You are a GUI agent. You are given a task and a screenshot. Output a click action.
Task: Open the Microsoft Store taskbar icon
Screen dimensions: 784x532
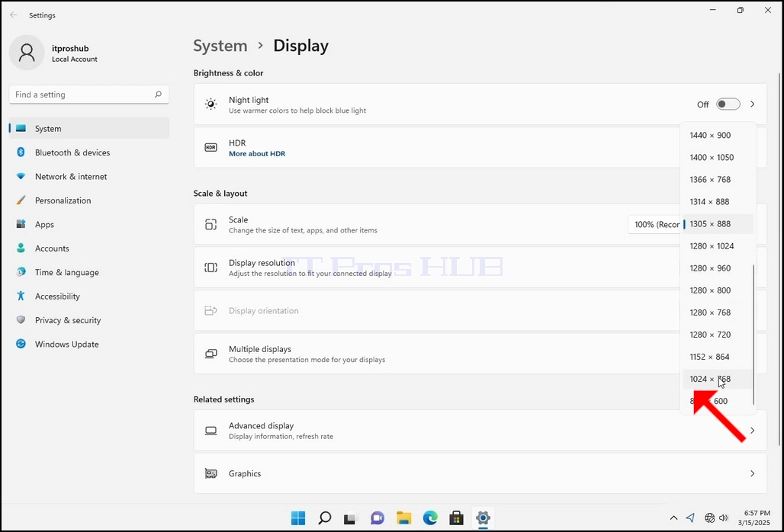456,518
